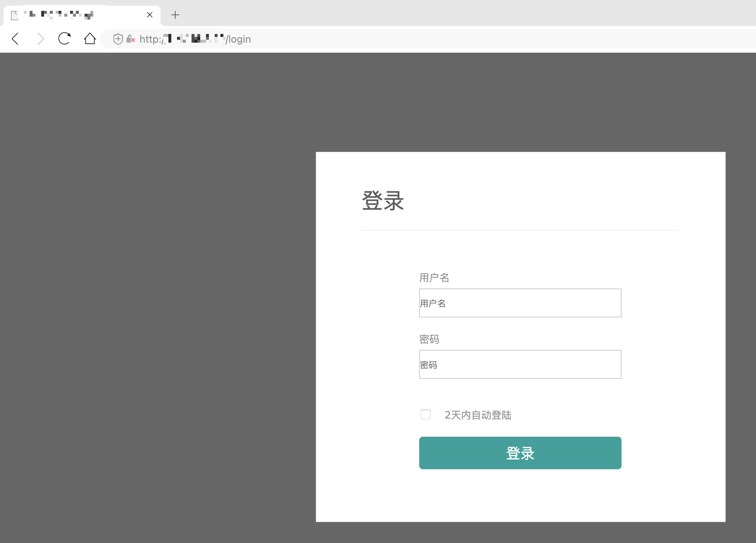
Task: Enable the 2天内自动登陆 checkbox
Action: tap(426, 414)
